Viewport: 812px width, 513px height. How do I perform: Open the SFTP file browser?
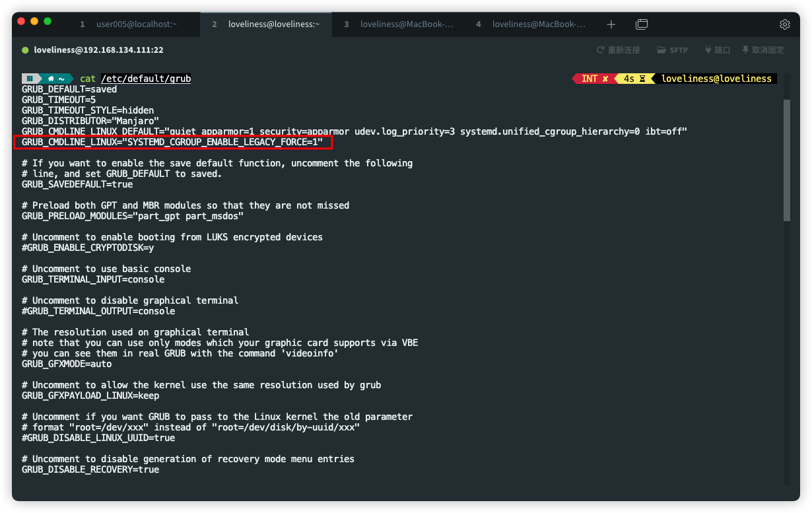coord(673,50)
